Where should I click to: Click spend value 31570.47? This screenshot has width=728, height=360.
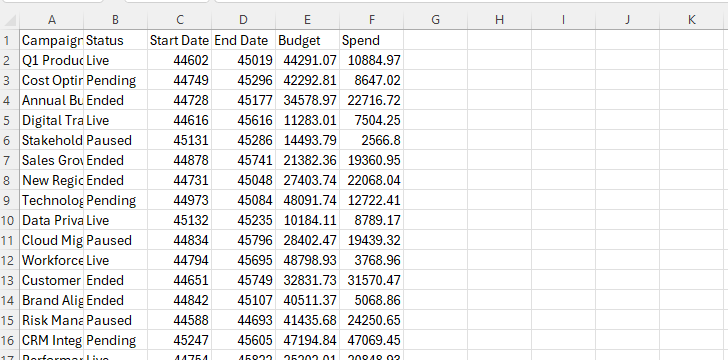371,280
